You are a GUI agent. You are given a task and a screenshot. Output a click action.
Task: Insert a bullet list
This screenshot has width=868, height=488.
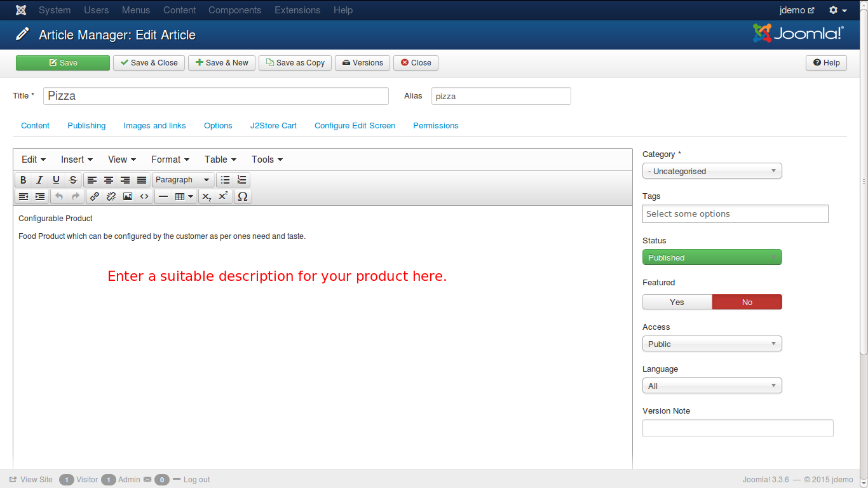(225, 180)
